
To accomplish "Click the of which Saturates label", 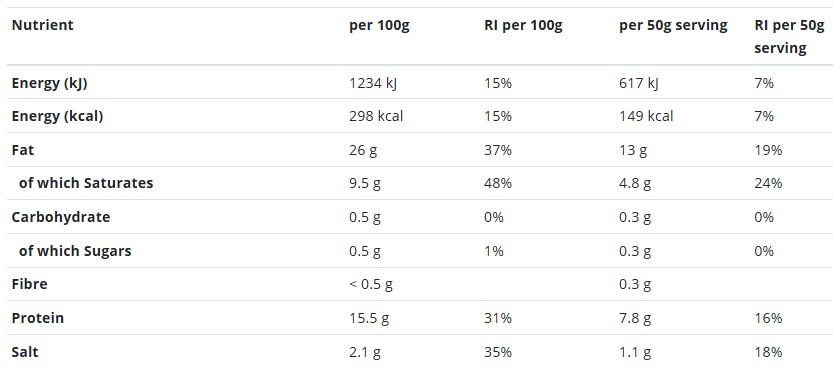I will pos(86,183).
